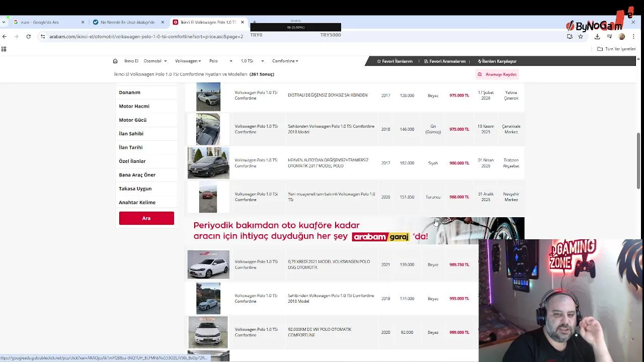
Task: Open the Chrome profile avatar
Action: (622, 36)
